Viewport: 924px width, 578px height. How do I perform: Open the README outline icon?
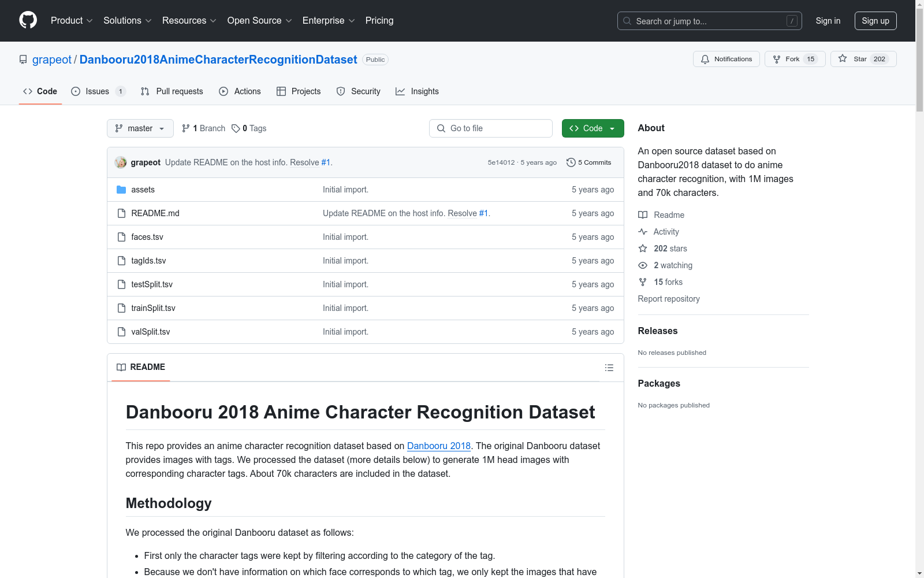tap(609, 368)
